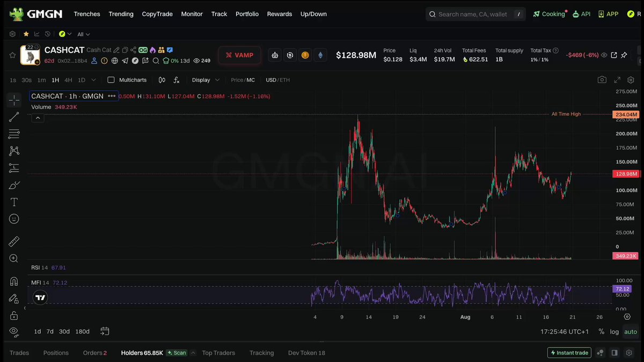This screenshot has height=362, width=644.
Task: Open Rewards section
Action: pyautogui.click(x=280, y=14)
